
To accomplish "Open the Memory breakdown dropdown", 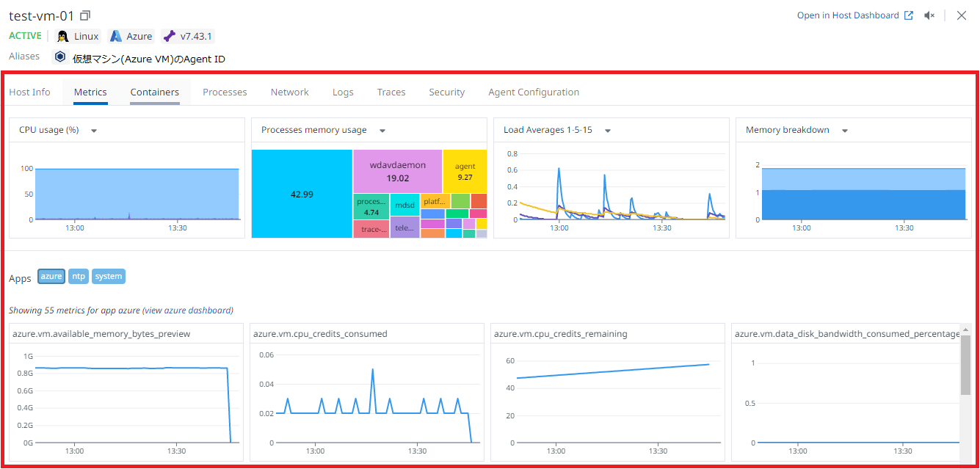I will coord(845,131).
